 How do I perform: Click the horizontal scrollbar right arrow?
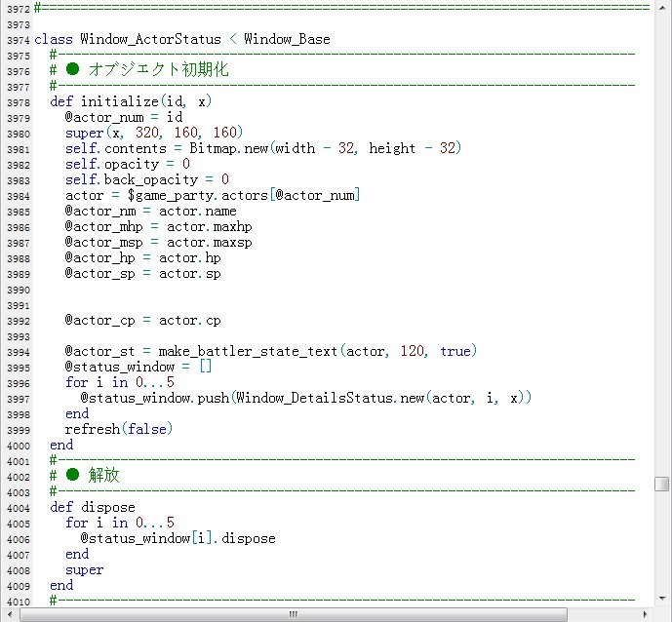pyautogui.click(x=646, y=614)
